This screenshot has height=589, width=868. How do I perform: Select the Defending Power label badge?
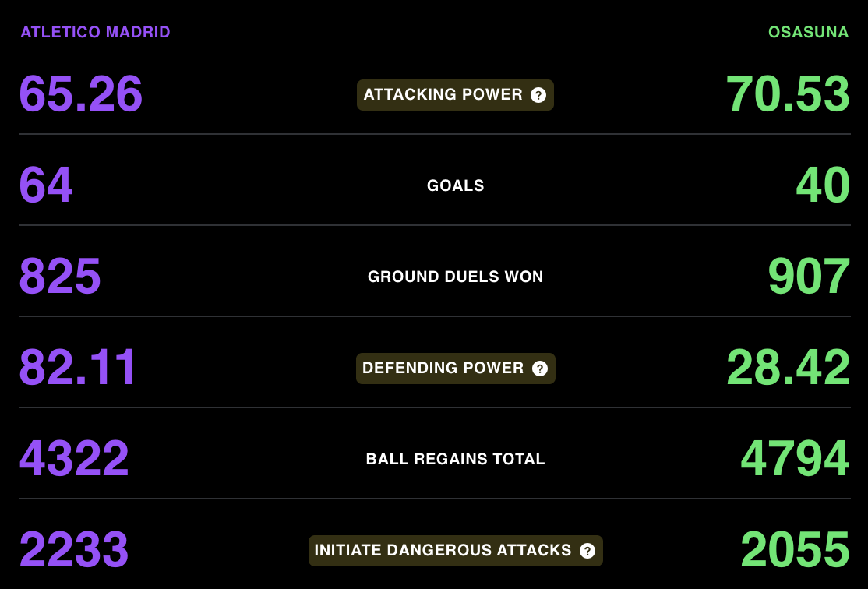(x=456, y=369)
